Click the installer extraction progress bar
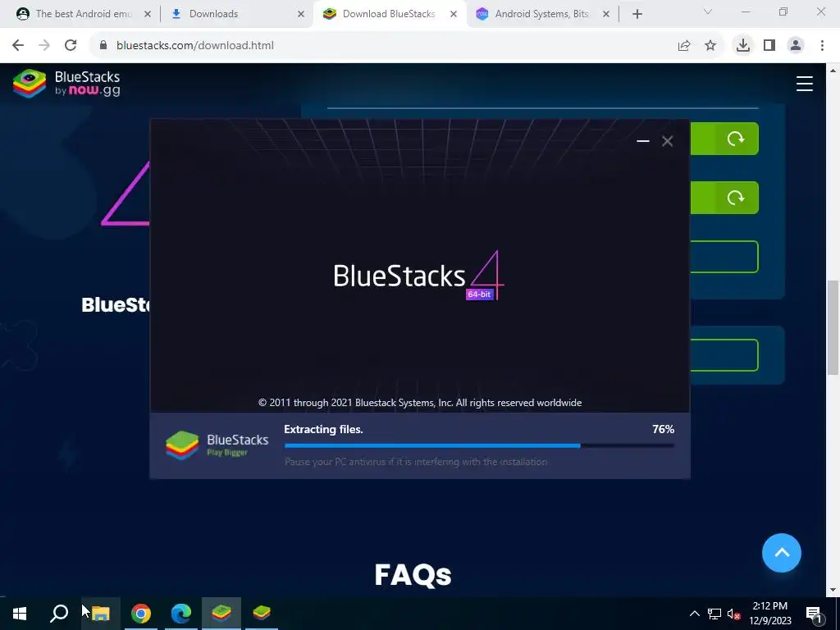The height and width of the screenshot is (630, 840). click(x=479, y=445)
